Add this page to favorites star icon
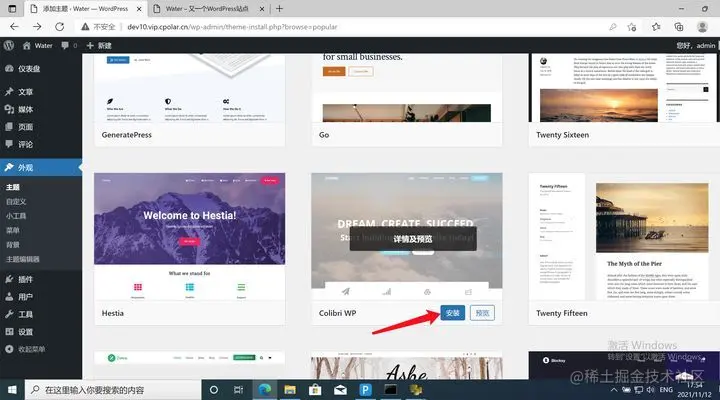 click(632, 27)
